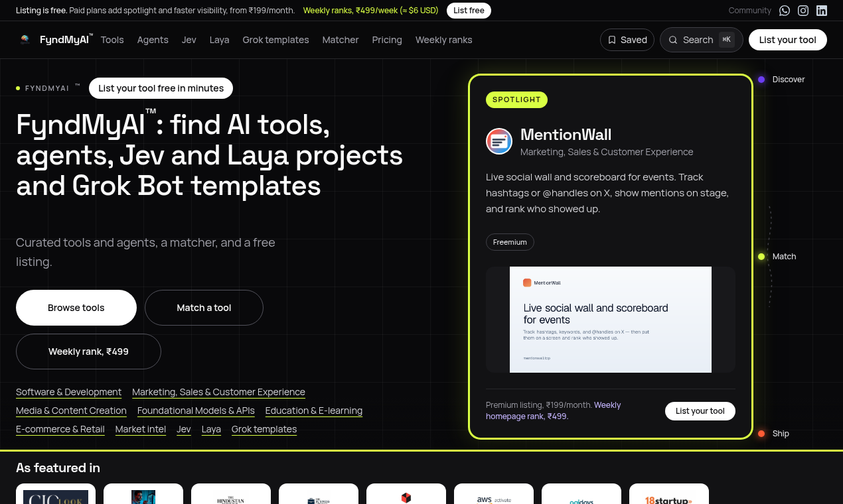The width and height of the screenshot is (843, 504).
Task: Open Foundational Models & APIs category link
Action: [x=196, y=411]
